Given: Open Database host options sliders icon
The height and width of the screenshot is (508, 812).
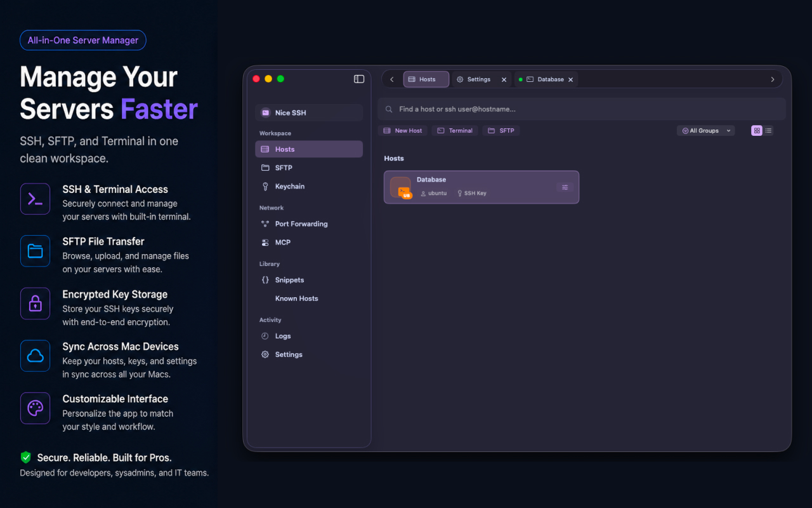Looking at the screenshot, I should pos(565,187).
